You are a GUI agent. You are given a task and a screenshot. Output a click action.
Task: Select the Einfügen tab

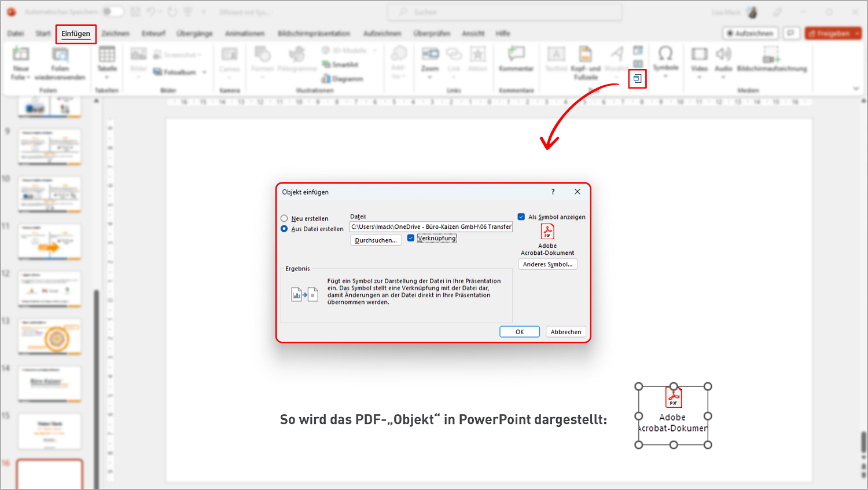(x=76, y=34)
